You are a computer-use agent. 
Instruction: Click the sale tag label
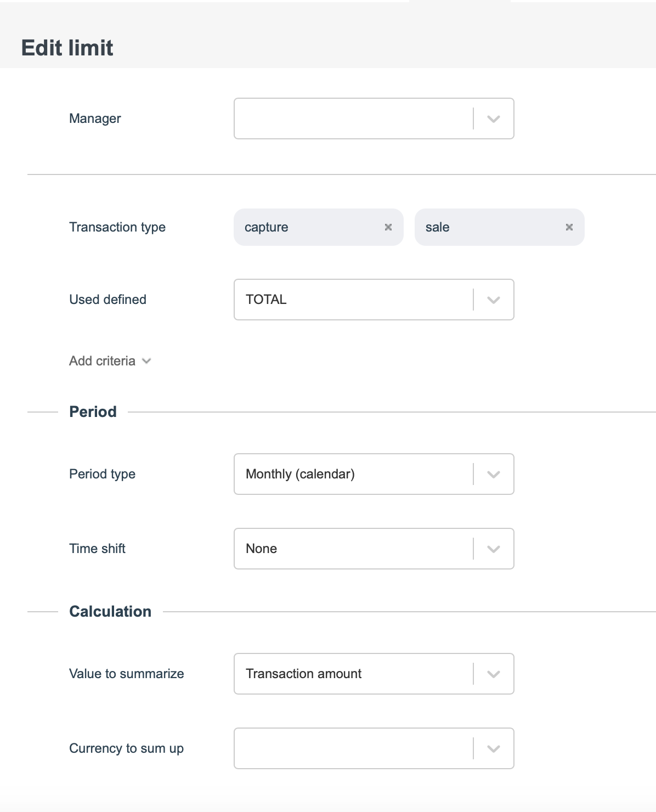438,227
